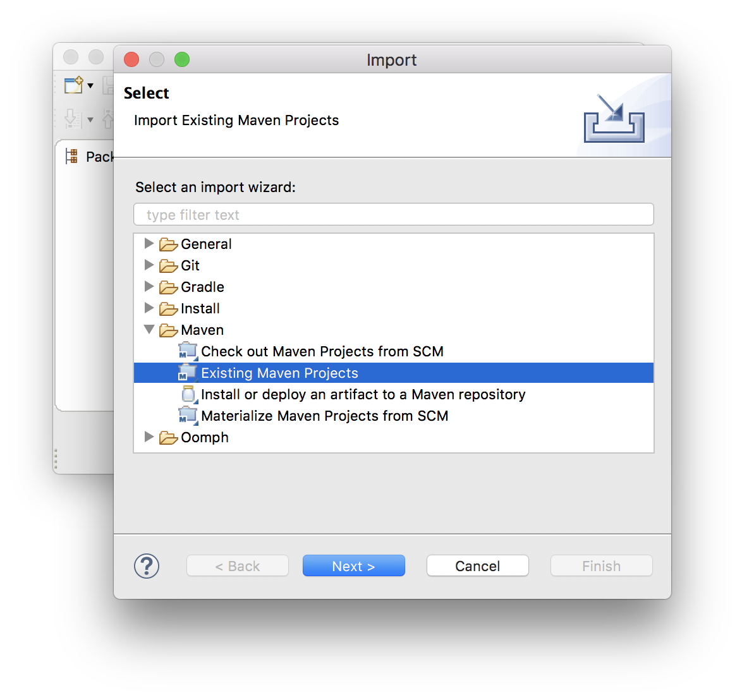
Task: Click the New wizard icon in background toolbar
Action: click(x=74, y=85)
